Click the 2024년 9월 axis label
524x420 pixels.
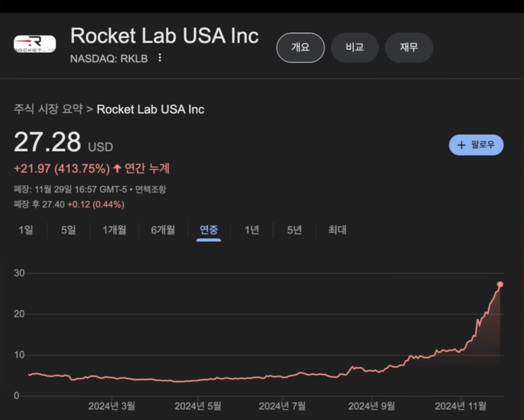point(372,406)
